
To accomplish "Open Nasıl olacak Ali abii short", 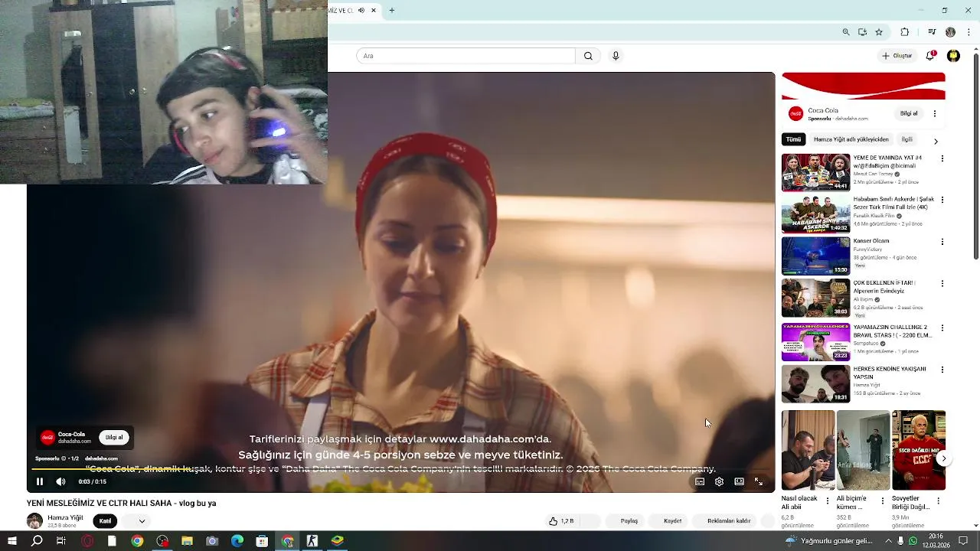I will [x=808, y=450].
